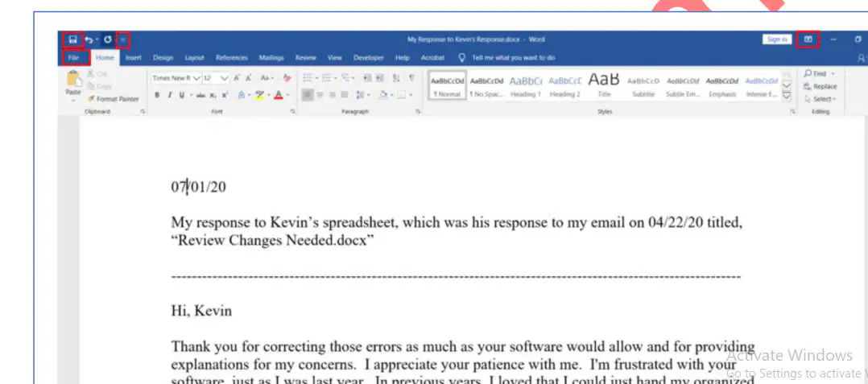The width and height of the screenshot is (868, 384).
Task: Select Align Left in Paragraph group
Action: tap(308, 95)
